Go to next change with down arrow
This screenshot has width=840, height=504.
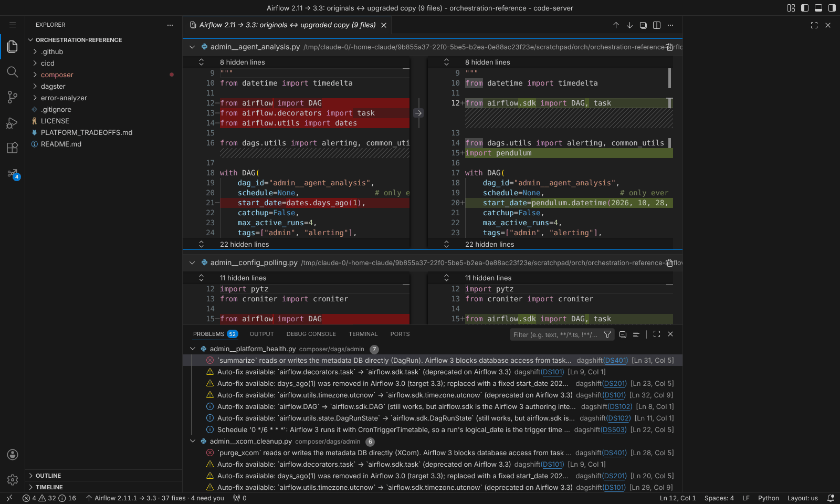629,25
